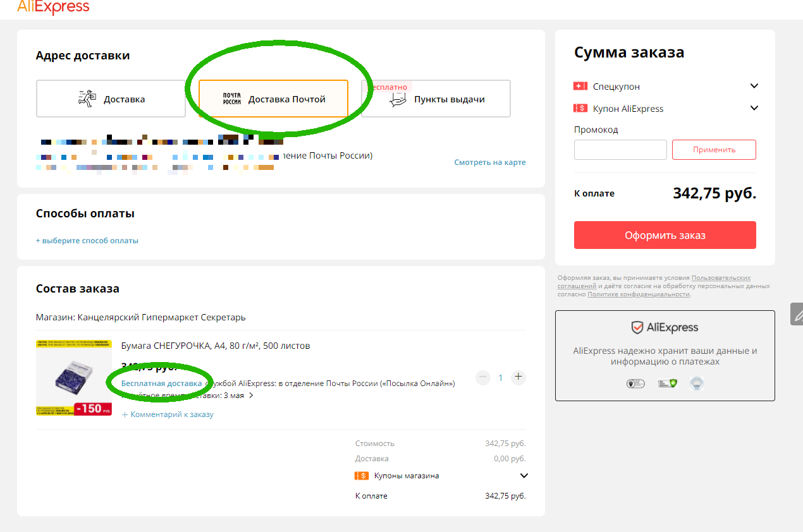Image resolution: width=803 pixels, height=532 pixels.
Task: Apply the promo code with Применить
Action: pyautogui.click(x=714, y=150)
